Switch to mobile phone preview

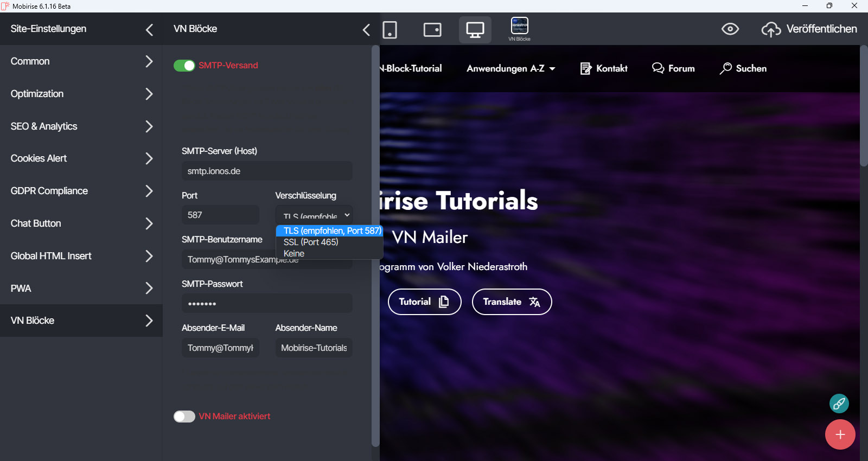tap(390, 29)
